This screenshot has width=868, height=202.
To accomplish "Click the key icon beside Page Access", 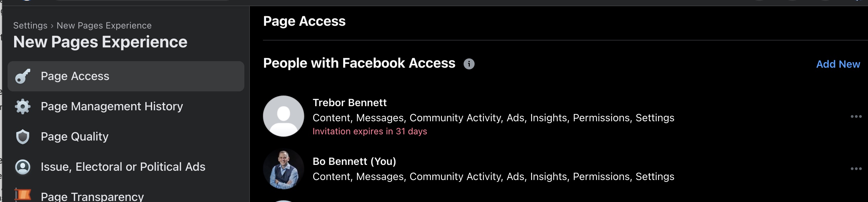I will point(23,76).
